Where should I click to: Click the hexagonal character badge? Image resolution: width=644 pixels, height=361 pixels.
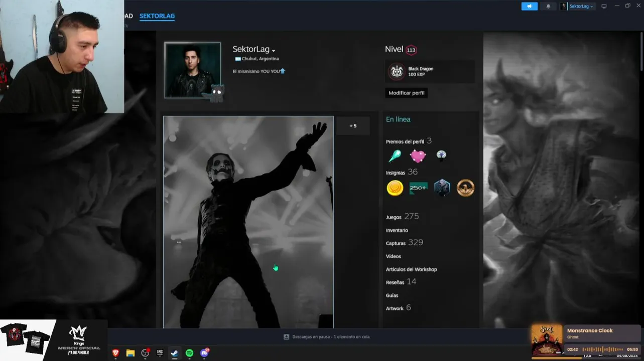(442, 188)
